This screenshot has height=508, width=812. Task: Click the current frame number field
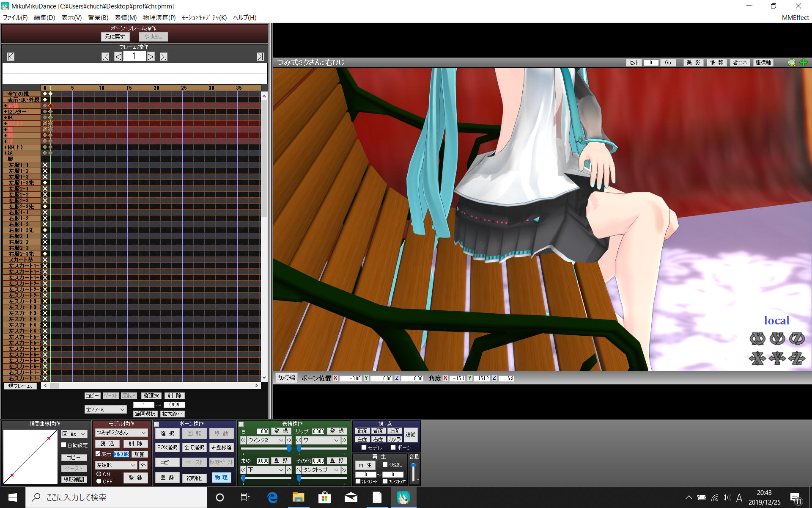tap(134, 56)
